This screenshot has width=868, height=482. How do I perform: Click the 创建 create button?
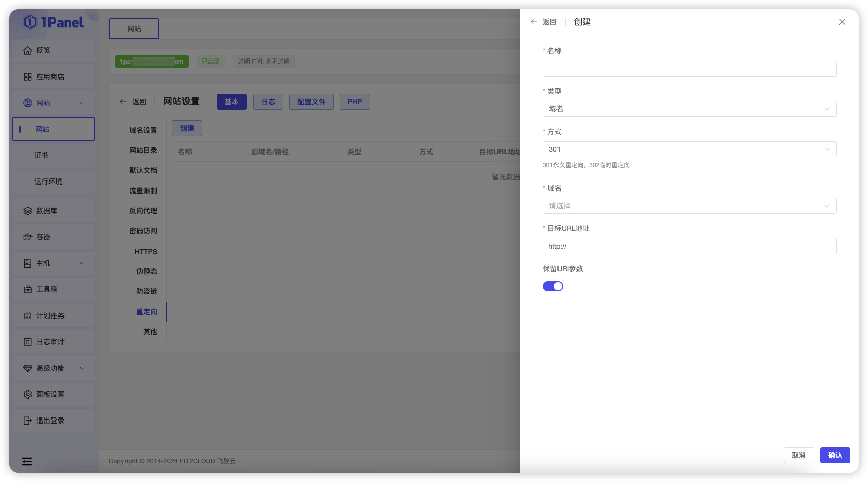click(x=187, y=128)
